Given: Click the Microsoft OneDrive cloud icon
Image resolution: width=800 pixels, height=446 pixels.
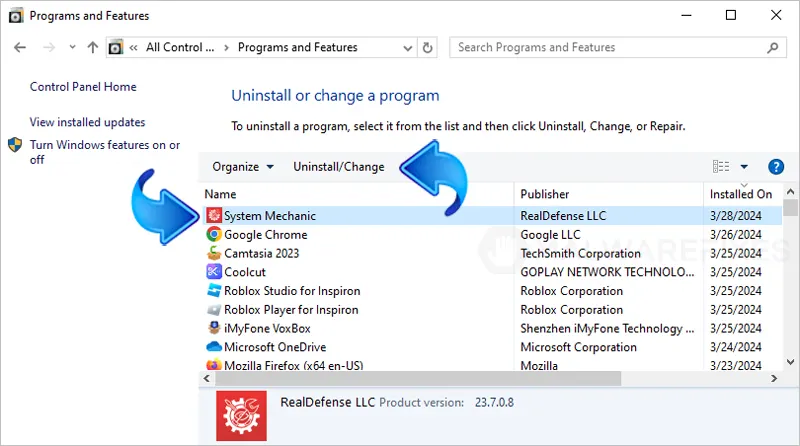Looking at the screenshot, I should click(x=214, y=346).
